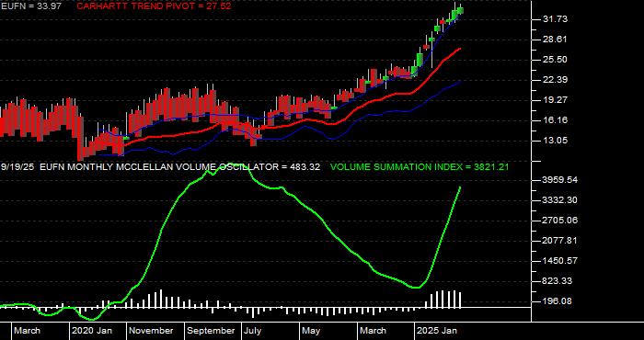This screenshot has width=644, height=340.
Task: Click the VOLUME SUMMATION INDEX = 3821.21 label
Action: [420, 167]
